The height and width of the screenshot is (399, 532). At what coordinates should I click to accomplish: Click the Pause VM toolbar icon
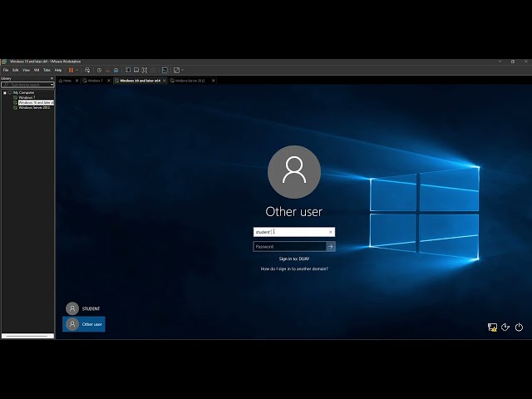[x=71, y=70]
